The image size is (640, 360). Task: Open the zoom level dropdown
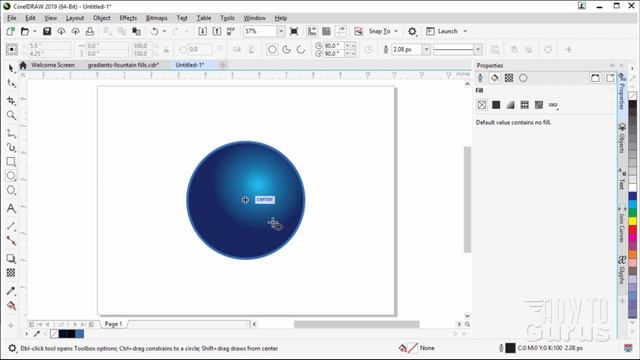pos(281,31)
